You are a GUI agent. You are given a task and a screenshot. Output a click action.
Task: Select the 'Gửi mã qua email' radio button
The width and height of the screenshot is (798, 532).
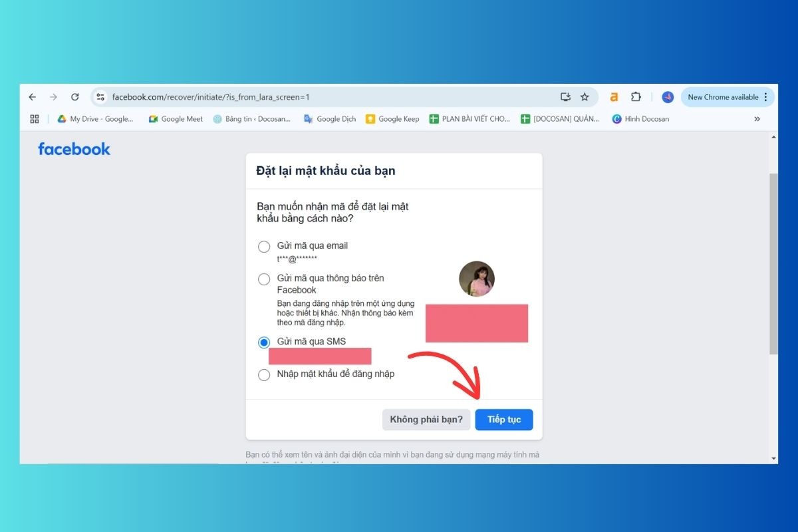(x=264, y=247)
